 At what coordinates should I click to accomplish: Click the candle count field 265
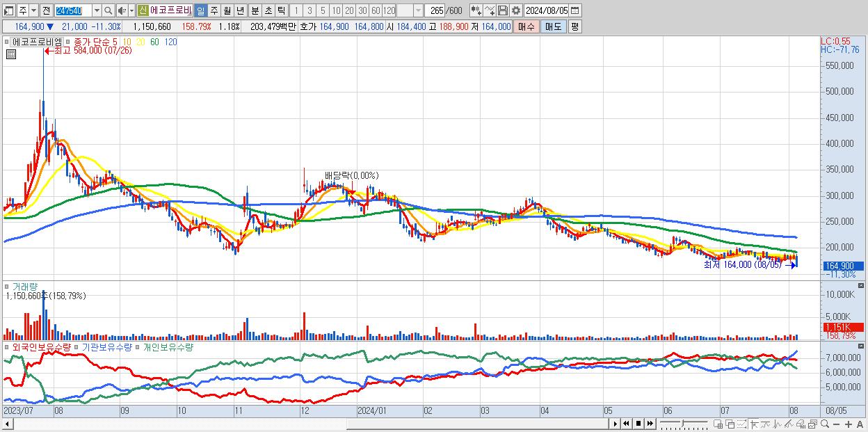[435, 10]
